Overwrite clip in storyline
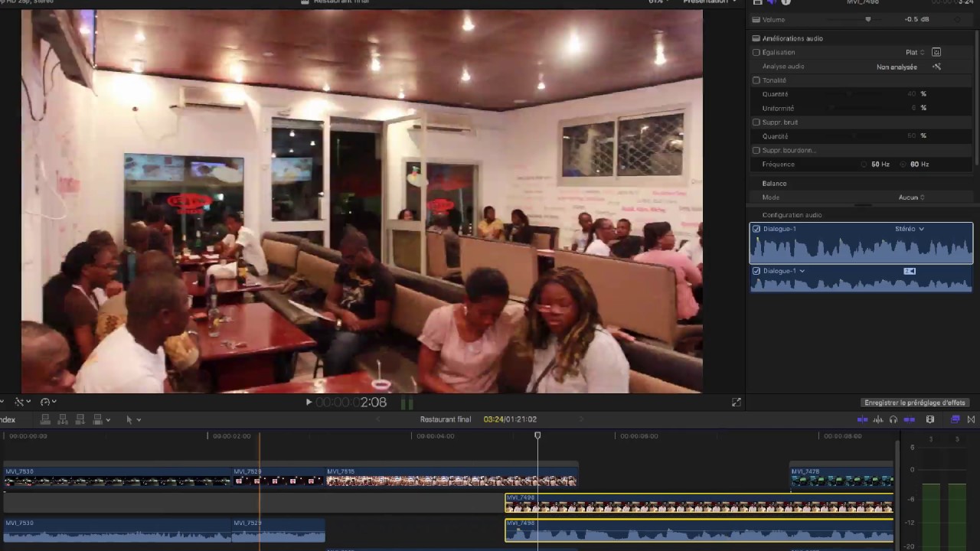Image resolution: width=980 pixels, height=551 pixels. [x=97, y=419]
